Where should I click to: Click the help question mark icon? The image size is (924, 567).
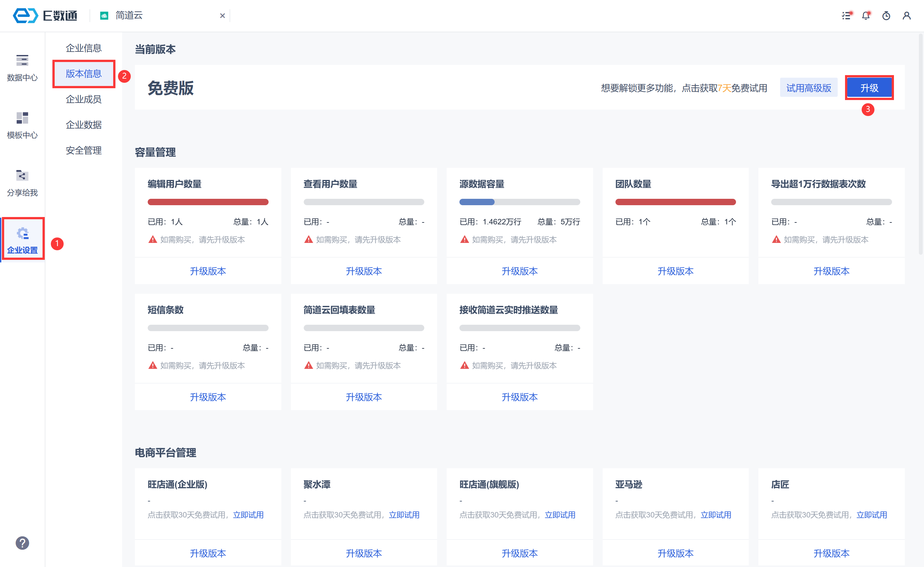(x=22, y=543)
